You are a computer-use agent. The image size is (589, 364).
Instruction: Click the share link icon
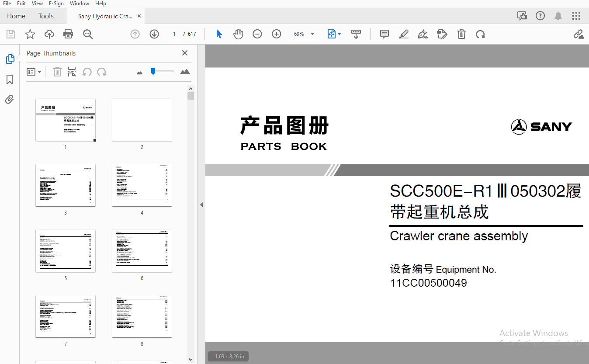click(579, 34)
